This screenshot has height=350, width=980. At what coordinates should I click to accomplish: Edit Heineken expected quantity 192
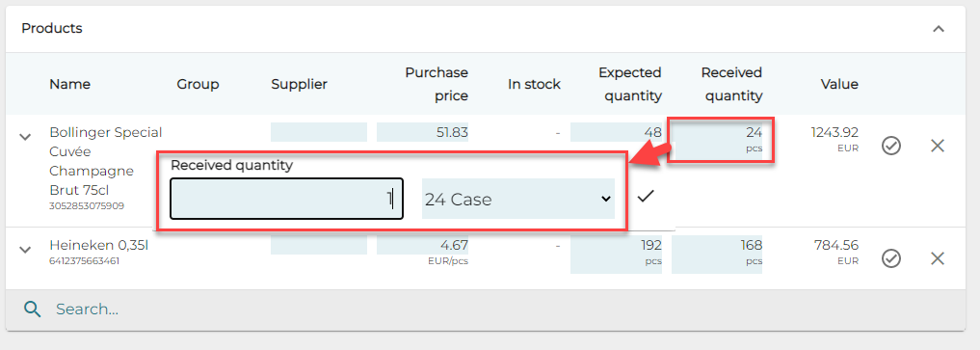[617, 255]
